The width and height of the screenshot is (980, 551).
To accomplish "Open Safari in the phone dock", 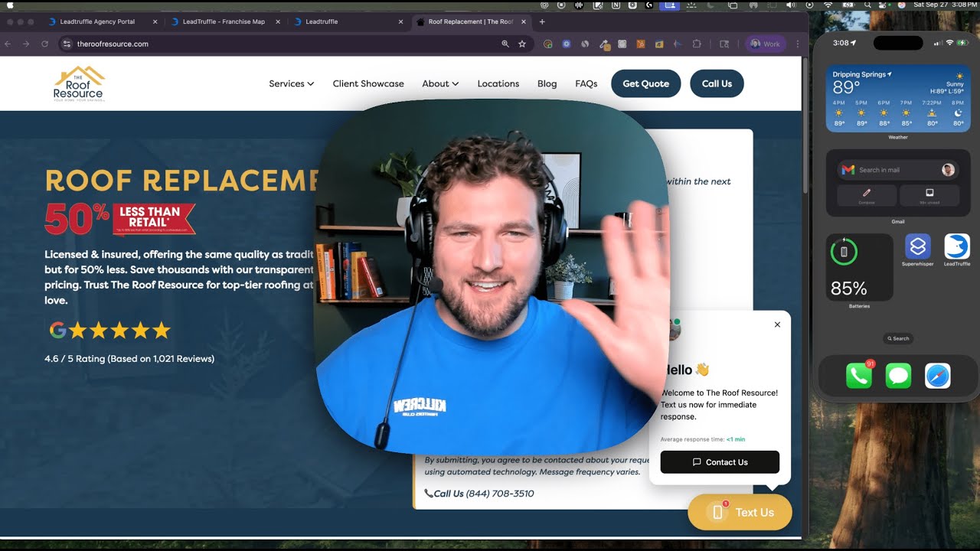I will coord(938,376).
